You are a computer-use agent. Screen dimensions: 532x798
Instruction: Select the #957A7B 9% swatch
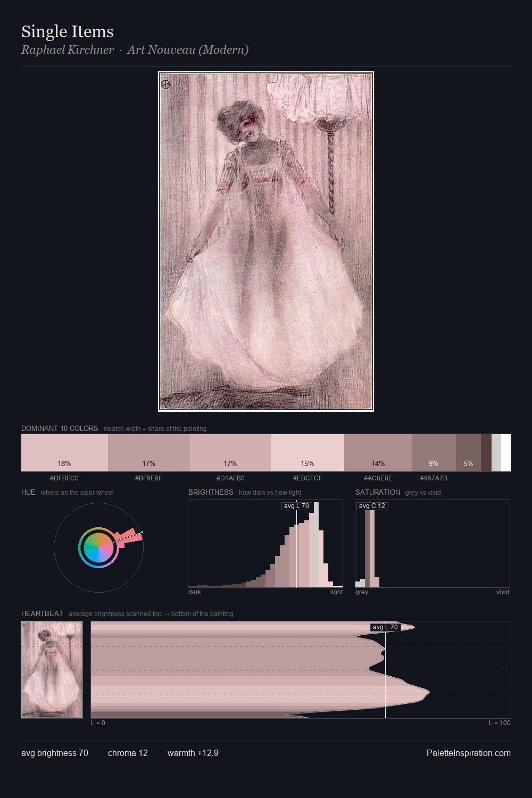click(x=434, y=453)
